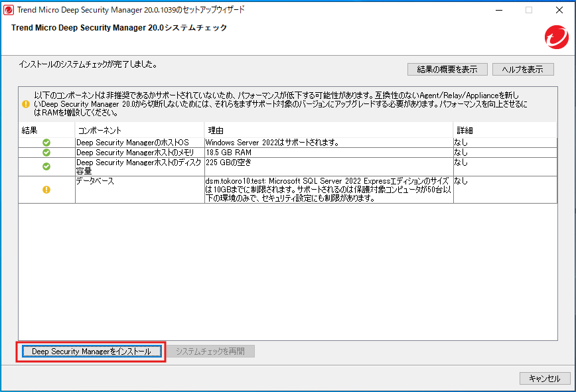Click なし in the メモリ row
This screenshot has height=392, width=576.
[x=461, y=153]
